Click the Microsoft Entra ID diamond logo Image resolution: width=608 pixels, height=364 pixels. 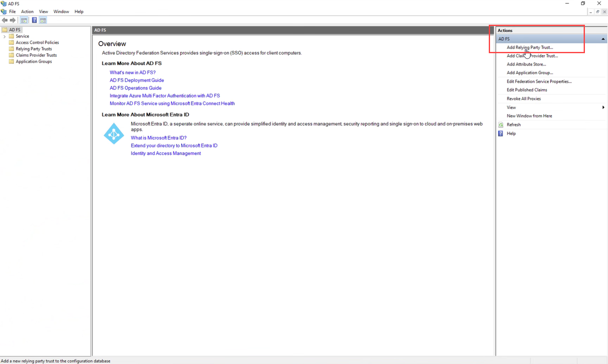tap(114, 134)
